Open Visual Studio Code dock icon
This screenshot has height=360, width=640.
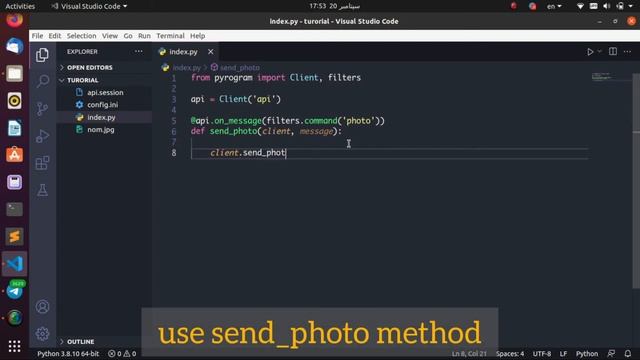click(14, 264)
